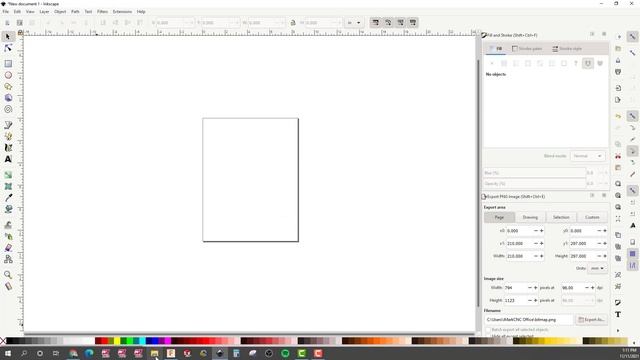Click the Zoom selection icon in command bar
The width and height of the screenshot is (640, 360).
pyautogui.click(x=618, y=184)
